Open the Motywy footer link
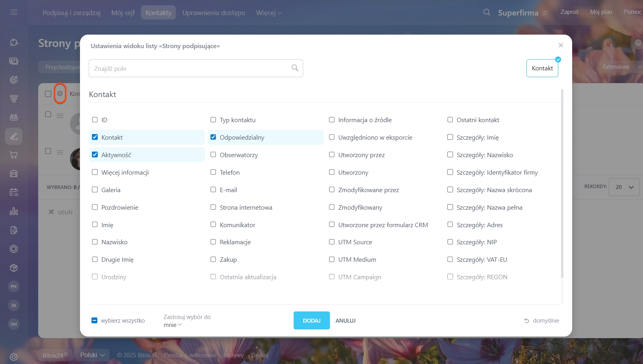 [x=234, y=355]
